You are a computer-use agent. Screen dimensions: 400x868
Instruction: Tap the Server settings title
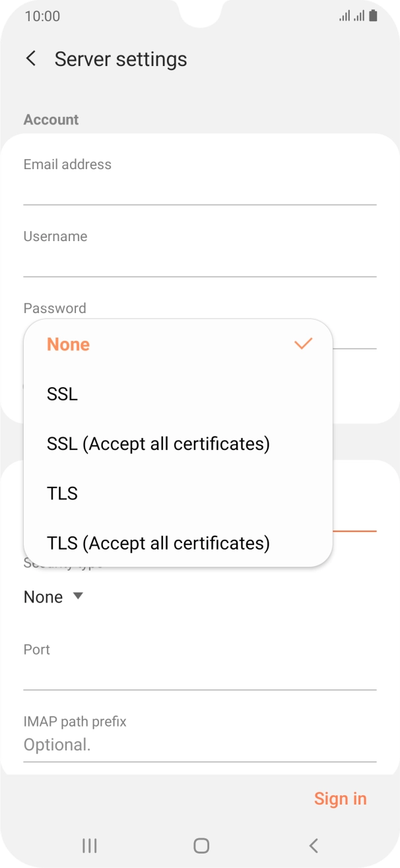[121, 59]
